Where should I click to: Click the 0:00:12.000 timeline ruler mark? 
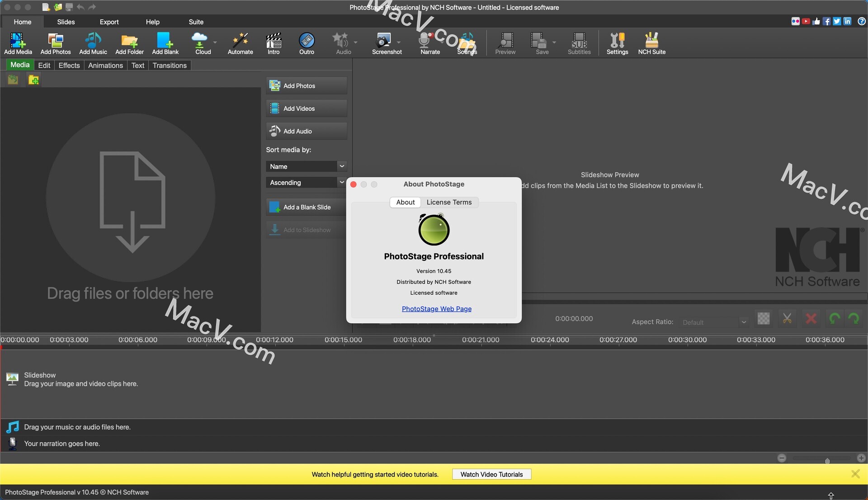click(274, 340)
